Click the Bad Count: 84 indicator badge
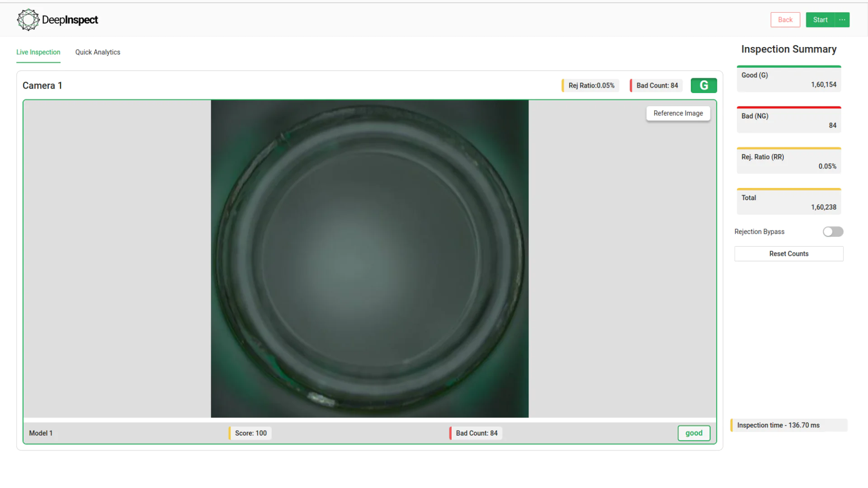 656,85
